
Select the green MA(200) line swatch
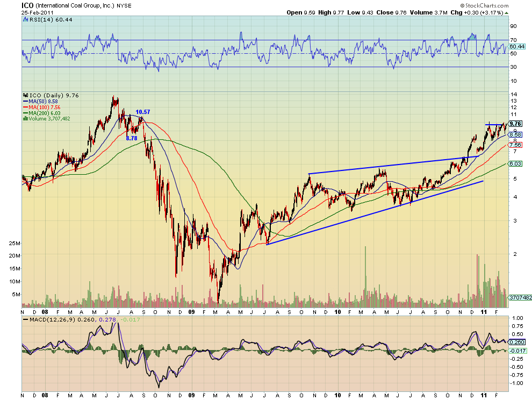(x=25, y=113)
